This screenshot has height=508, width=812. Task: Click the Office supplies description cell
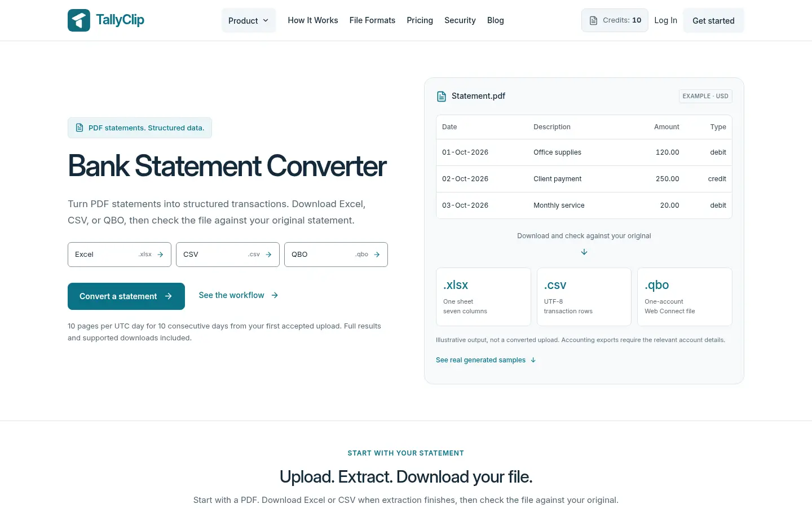(557, 152)
